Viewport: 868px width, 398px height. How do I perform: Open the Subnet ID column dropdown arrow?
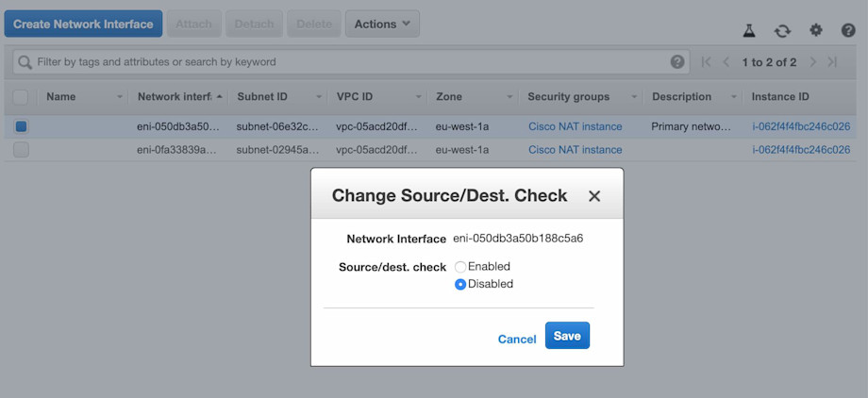pos(319,97)
